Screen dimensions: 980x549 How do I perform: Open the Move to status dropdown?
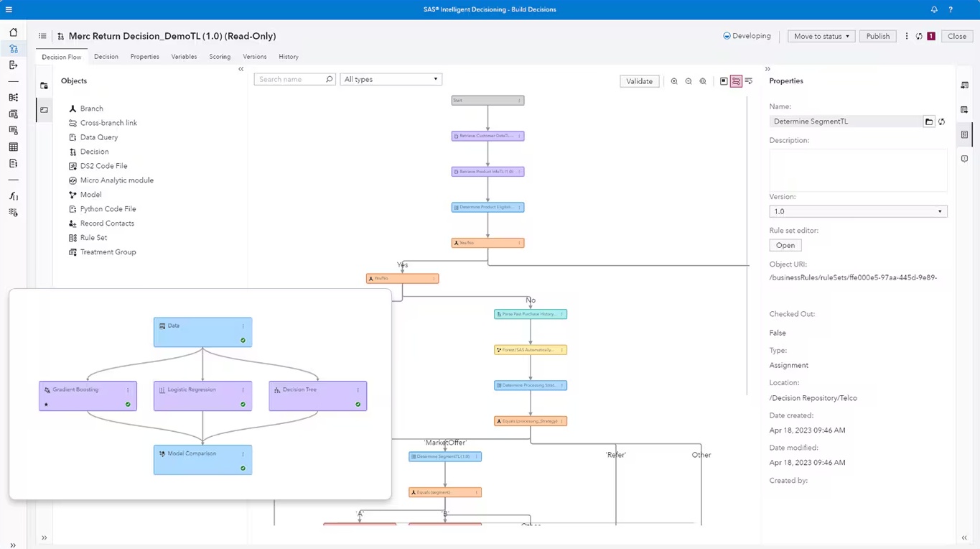coord(821,36)
